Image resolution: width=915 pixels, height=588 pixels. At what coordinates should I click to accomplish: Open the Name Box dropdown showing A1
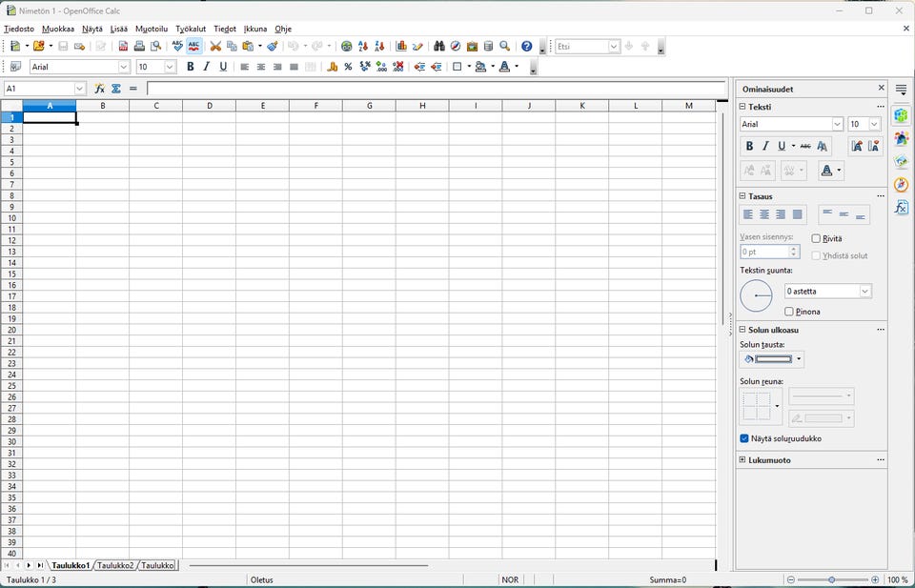[x=80, y=89]
